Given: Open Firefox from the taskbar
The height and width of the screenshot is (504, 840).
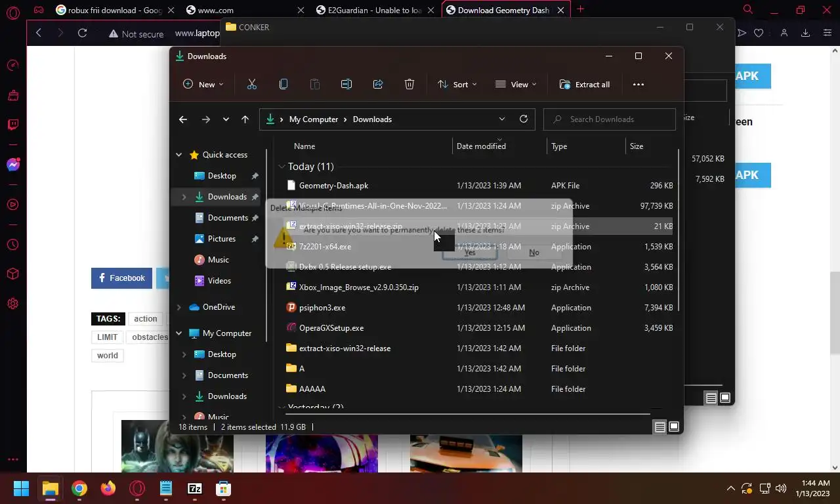Looking at the screenshot, I should tap(108, 488).
